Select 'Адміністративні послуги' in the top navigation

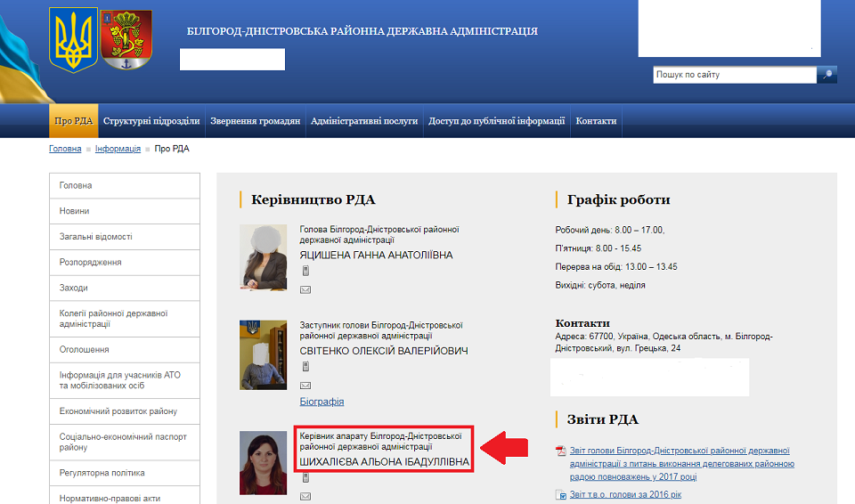pos(364,121)
